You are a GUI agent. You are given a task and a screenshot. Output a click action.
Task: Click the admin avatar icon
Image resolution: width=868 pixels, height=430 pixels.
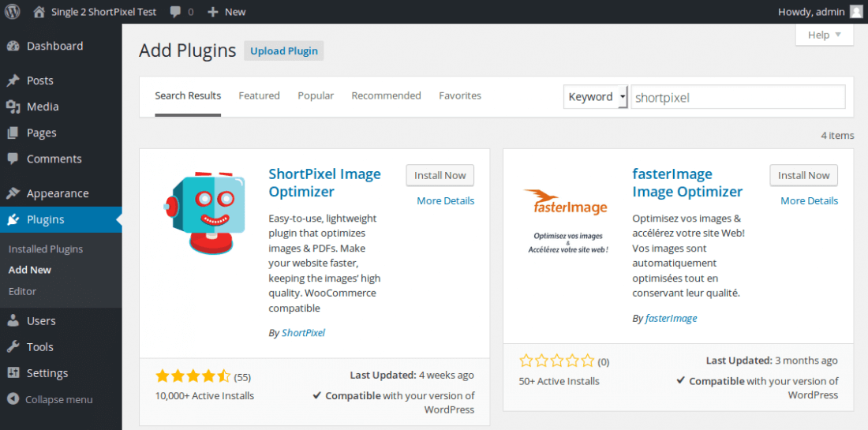pyautogui.click(x=856, y=12)
